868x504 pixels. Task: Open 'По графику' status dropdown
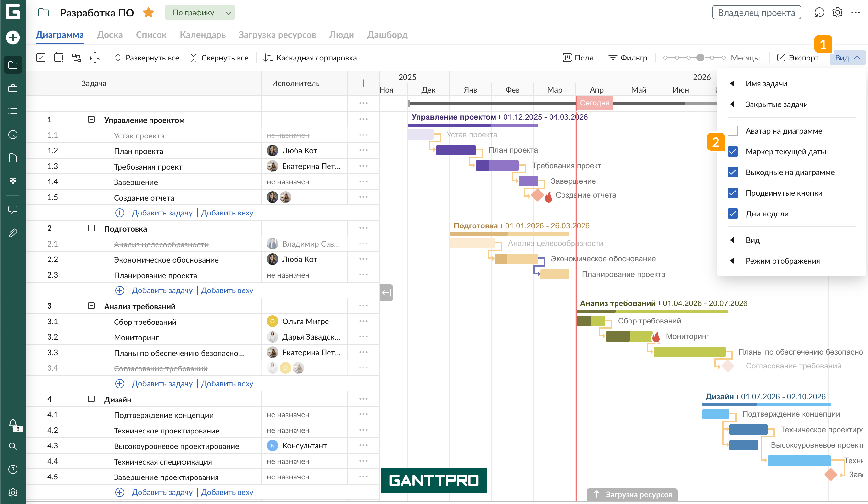(200, 13)
